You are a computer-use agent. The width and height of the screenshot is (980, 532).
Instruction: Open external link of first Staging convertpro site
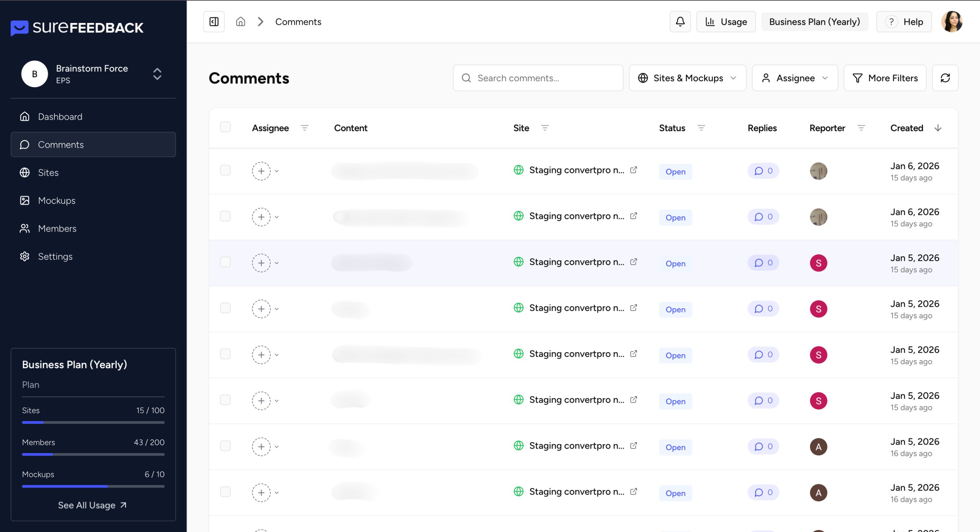click(x=634, y=170)
